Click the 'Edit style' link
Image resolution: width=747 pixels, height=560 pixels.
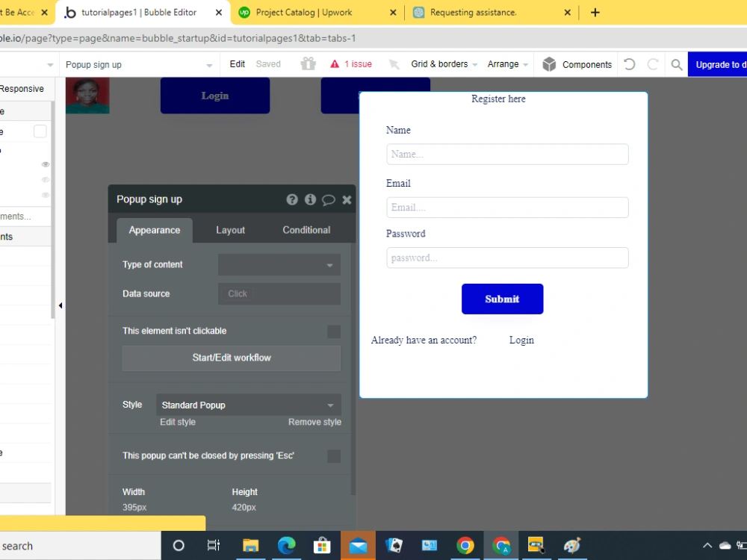[x=178, y=422]
